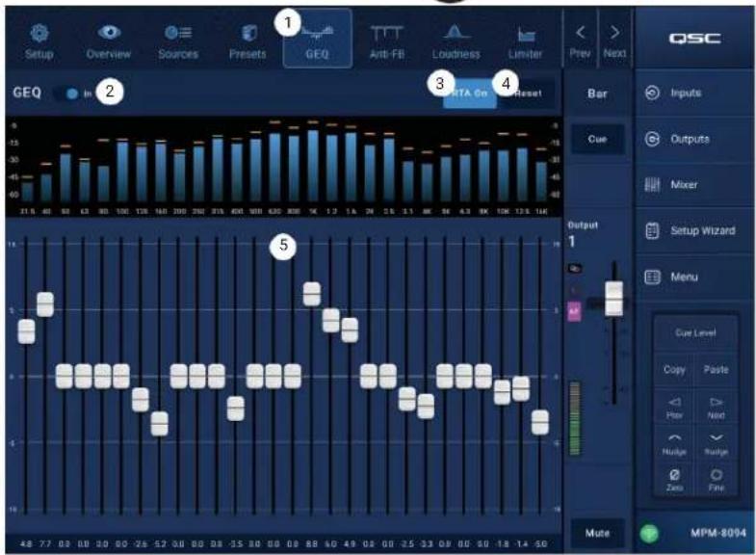The image size is (756, 555).
Task: Select the 3.1K fader showing -2.5
Action: 407,399
